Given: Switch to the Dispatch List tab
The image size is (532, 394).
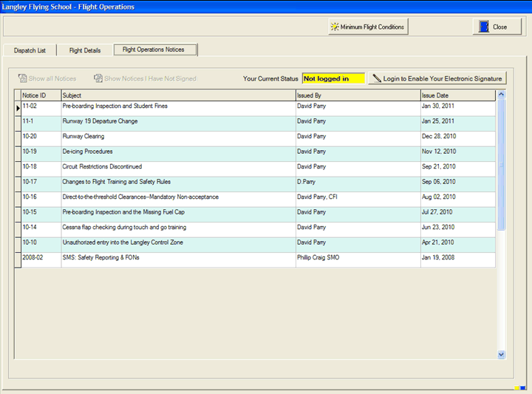Looking at the screenshot, I should 30,50.
